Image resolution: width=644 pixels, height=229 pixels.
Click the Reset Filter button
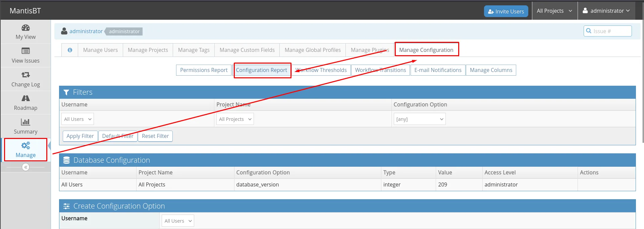coord(155,136)
